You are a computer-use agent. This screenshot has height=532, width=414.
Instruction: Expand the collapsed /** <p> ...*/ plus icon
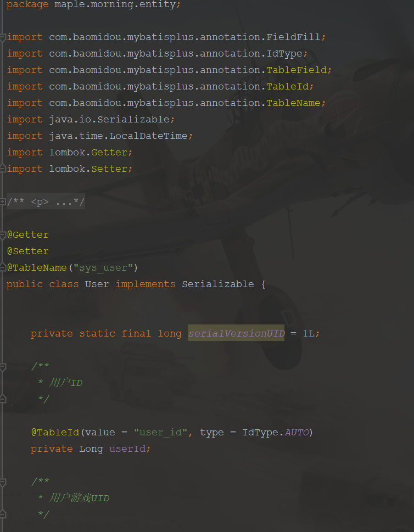pyautogui.click(x=3, y=202)
